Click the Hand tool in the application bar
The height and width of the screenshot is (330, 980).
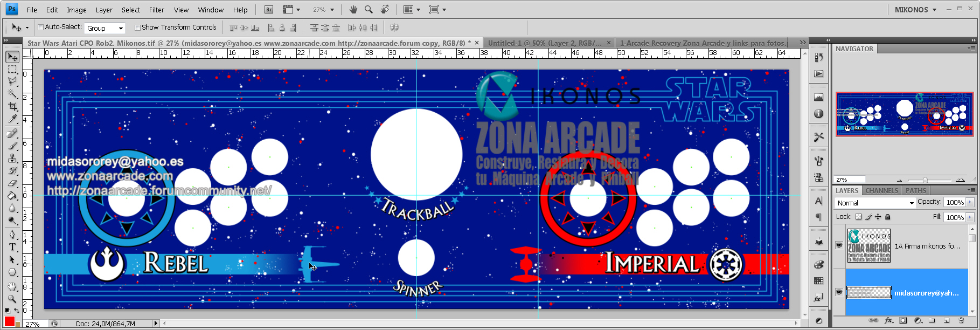[x=353, y=10]
